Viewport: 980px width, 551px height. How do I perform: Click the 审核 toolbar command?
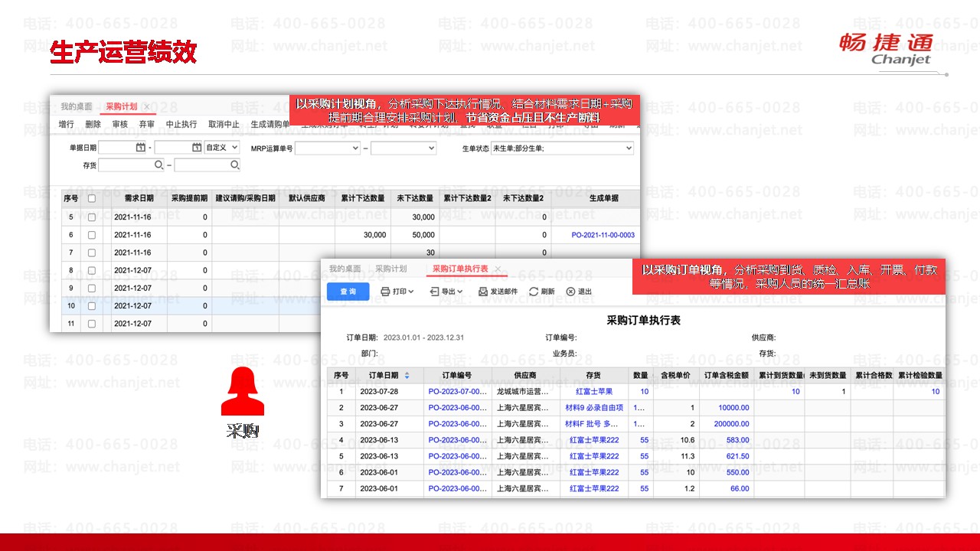(x=120, y=124)
